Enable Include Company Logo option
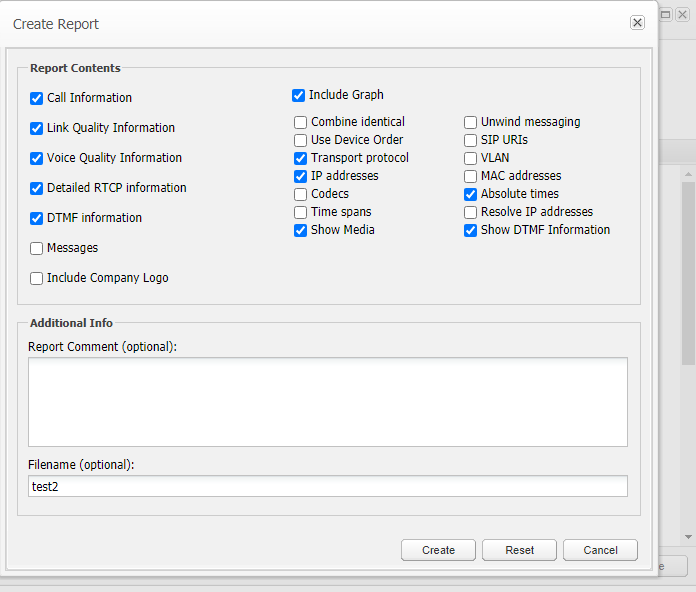Viewport: 696px width, 592px height. click(37, 278)
